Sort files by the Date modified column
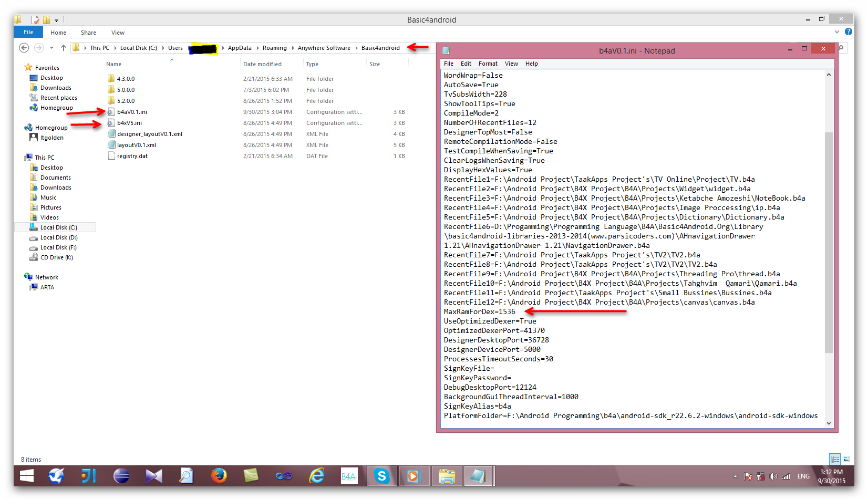The height and width of the screenshot is (500, 868). click(262, 64)
